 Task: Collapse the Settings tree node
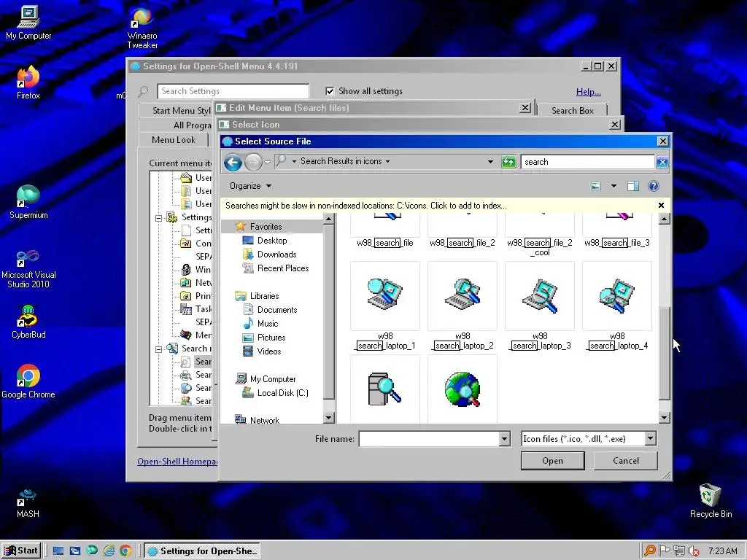158,218
